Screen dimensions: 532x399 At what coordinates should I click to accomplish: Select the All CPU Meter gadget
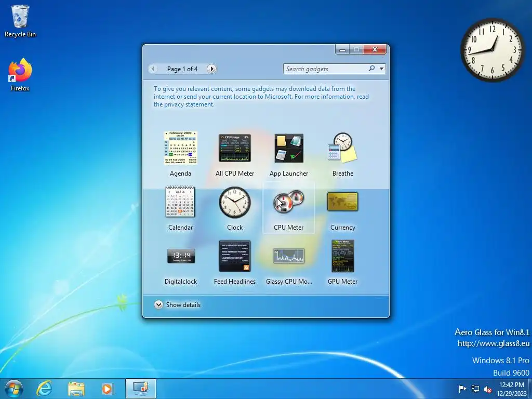point(235,148)
